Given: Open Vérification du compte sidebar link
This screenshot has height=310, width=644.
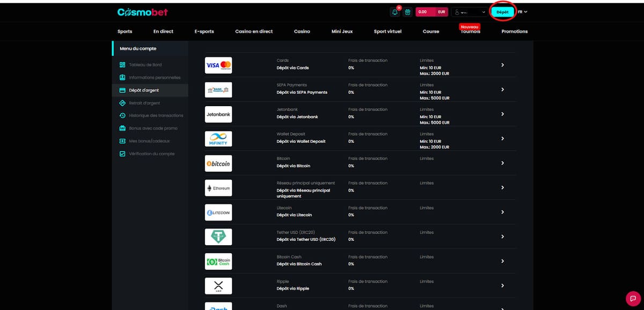Looking at the screenshot, I should point(151,154).
